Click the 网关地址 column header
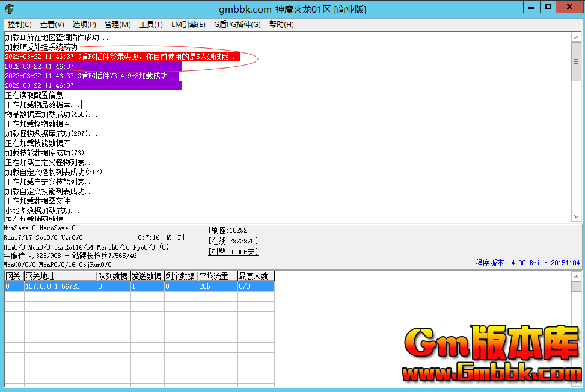585x392 pixels. click(60, 276)
